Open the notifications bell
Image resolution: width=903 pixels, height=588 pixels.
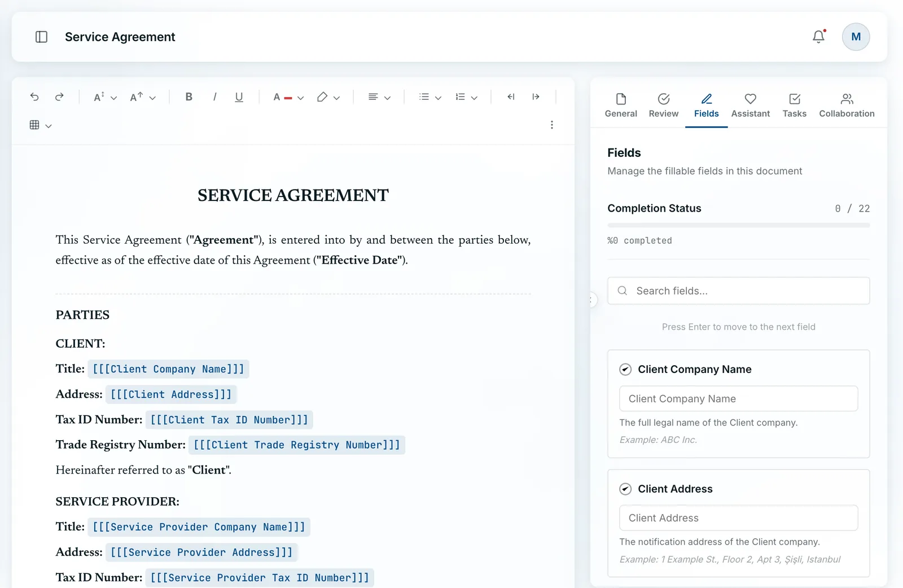818,37
